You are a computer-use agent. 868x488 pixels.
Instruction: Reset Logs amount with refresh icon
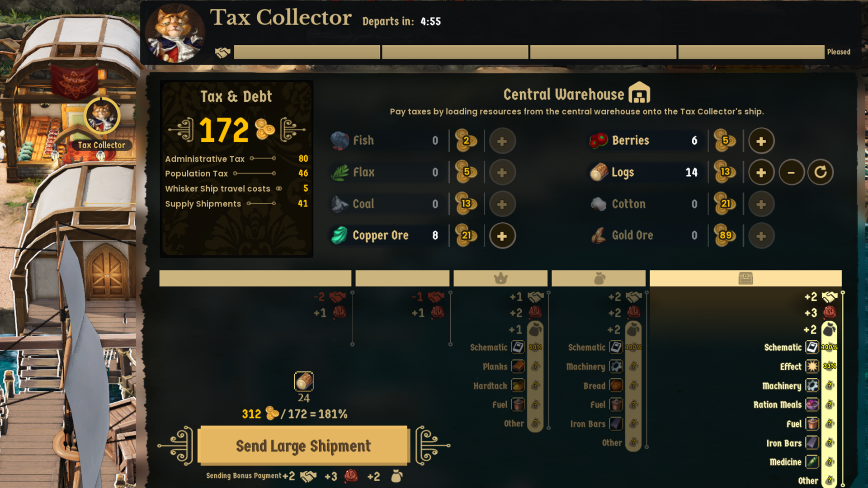point(821,172)
